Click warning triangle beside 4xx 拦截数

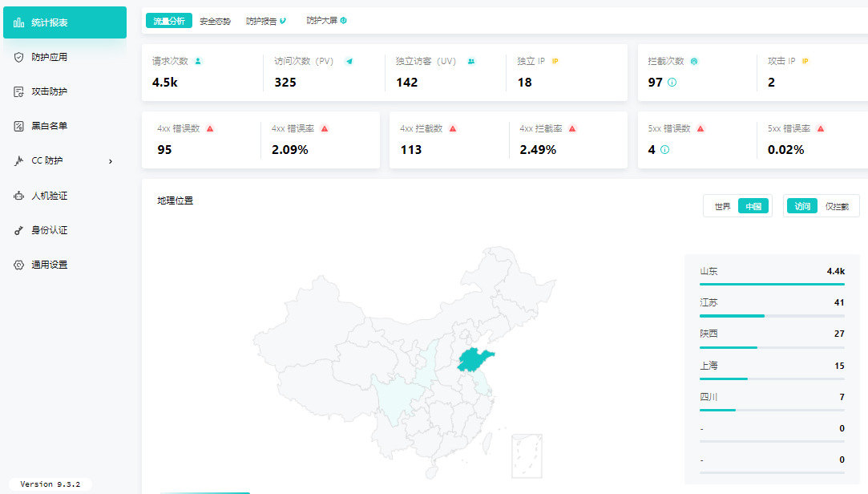(453, 128)
